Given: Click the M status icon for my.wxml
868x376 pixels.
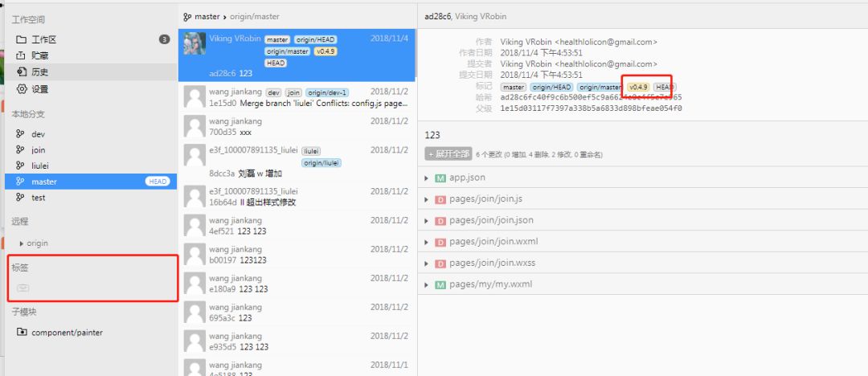Looking at the screenshot, I should pos(440,284).
